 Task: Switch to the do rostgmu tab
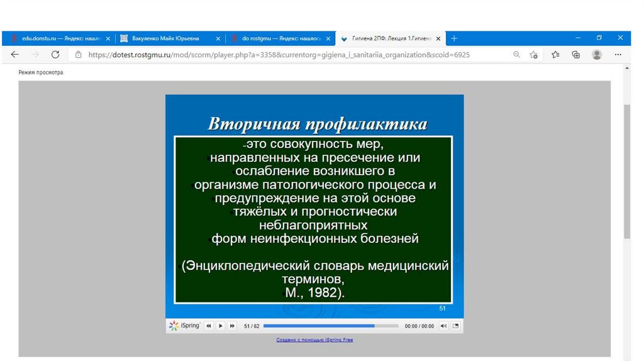pos(280,38)
